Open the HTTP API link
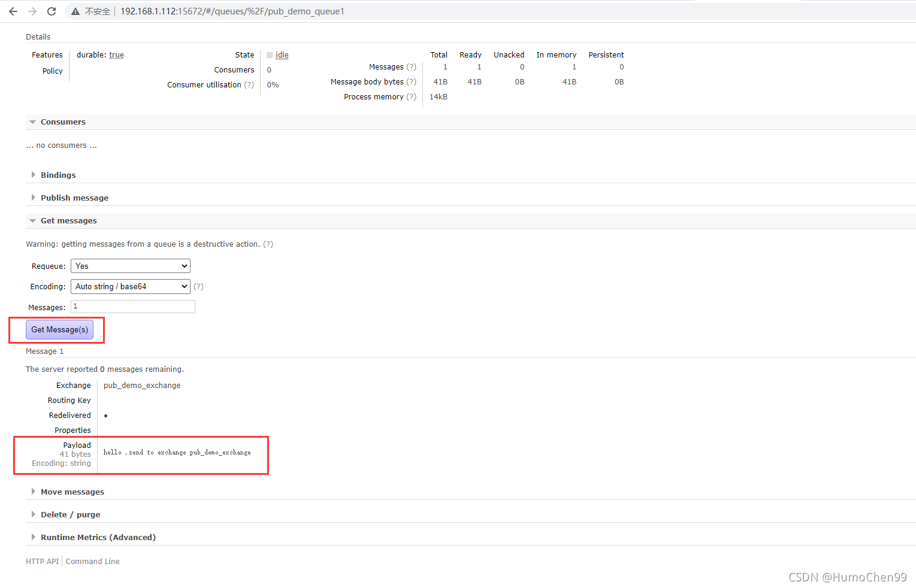The image size is (916, 588). (43, 562)
